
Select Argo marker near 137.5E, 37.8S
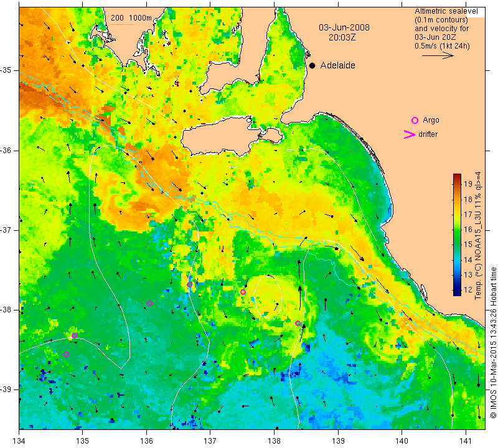point(243,292)
